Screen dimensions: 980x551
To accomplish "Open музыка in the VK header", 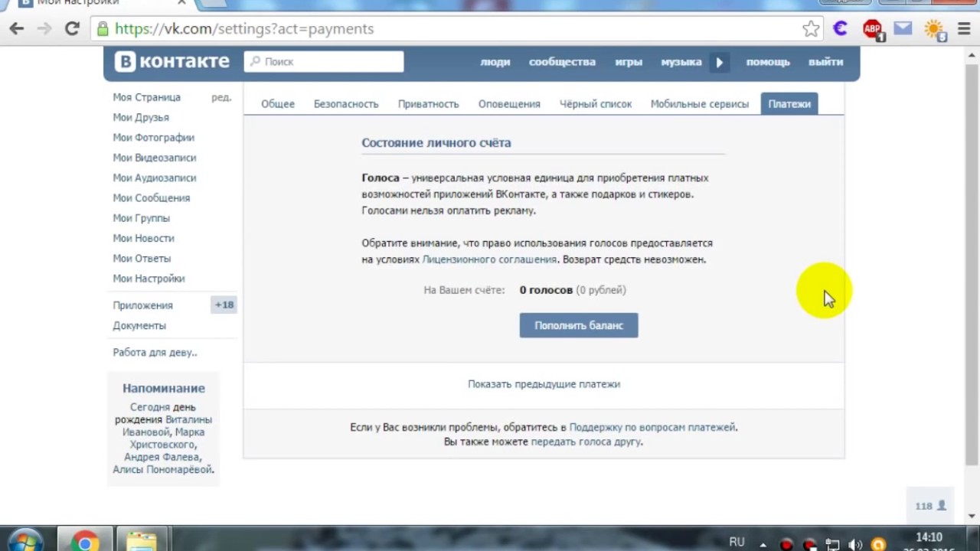I will tap(681, 62).
